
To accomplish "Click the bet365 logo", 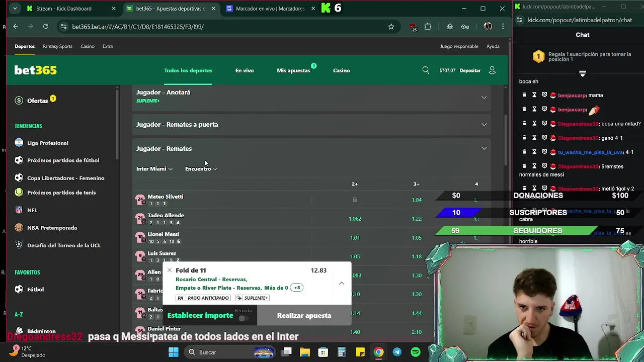I will [35, 70].
